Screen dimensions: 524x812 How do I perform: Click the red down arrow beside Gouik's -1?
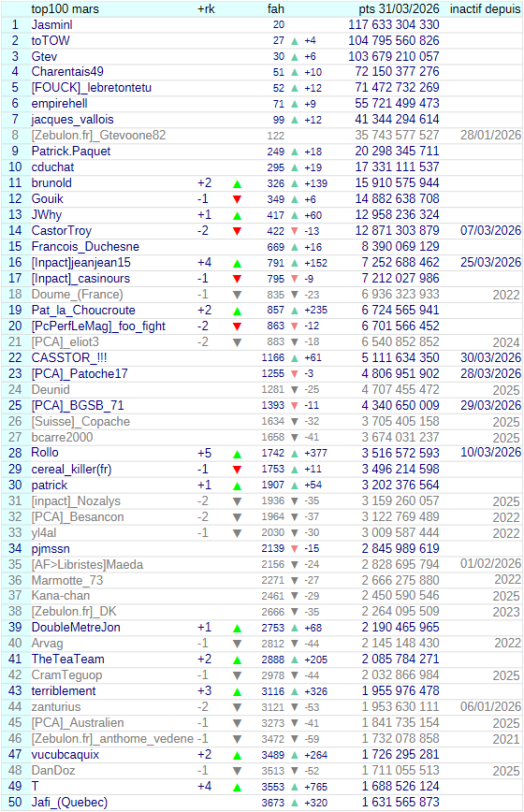(x=237, y=199)
